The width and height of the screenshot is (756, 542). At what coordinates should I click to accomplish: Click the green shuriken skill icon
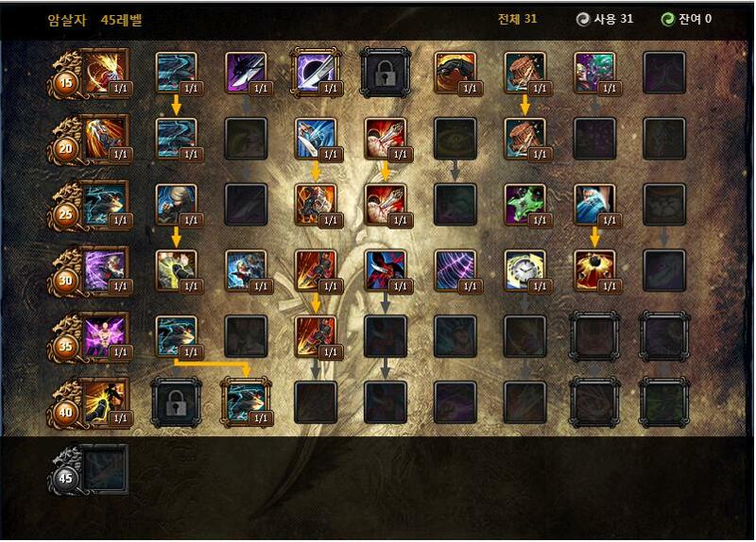pyautogui.click(x=525, y=205)
